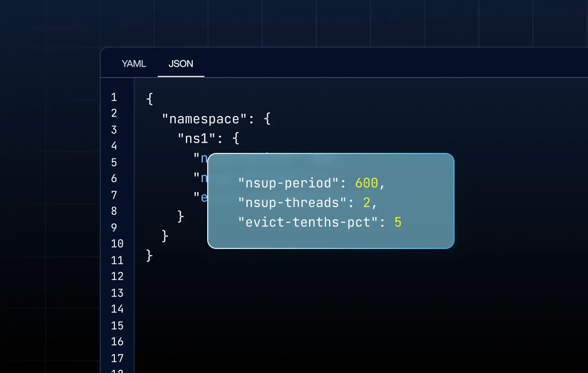Click line number 5 in the gutter

[114, 163]
